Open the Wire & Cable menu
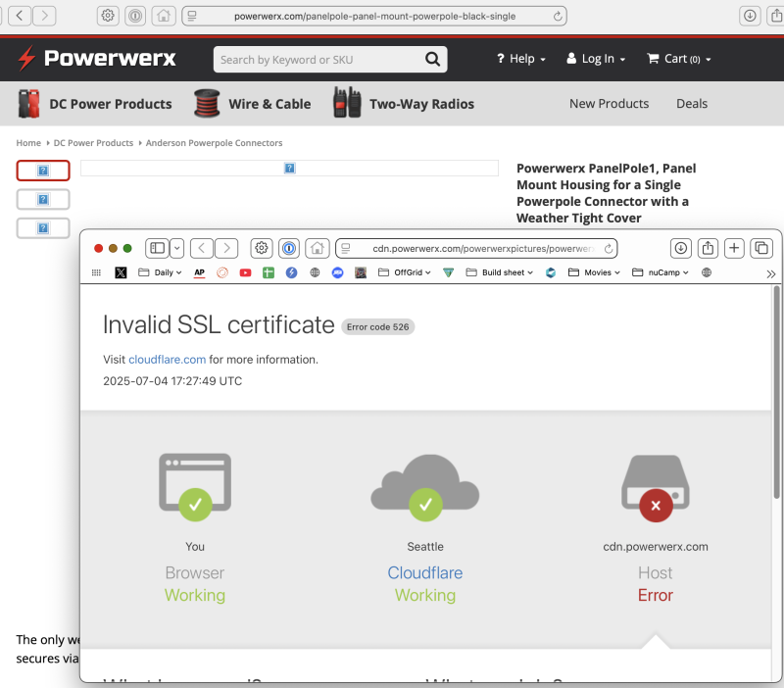The image size is (784, 688). tap(252, 104)
